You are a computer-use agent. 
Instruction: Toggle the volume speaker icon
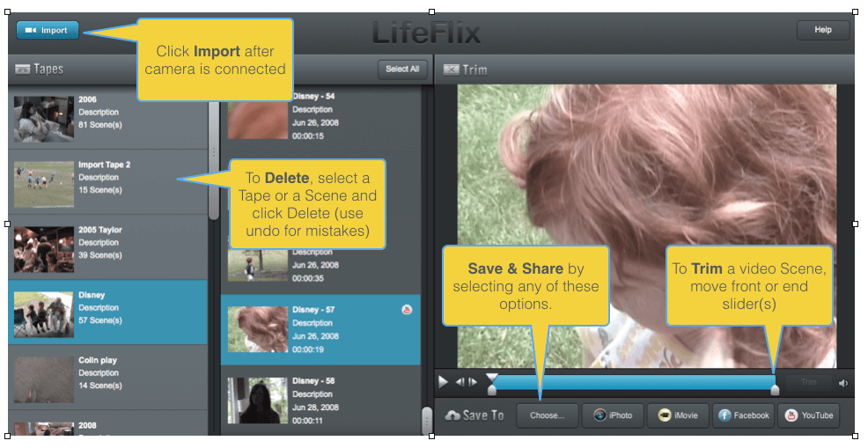(843, 383)
